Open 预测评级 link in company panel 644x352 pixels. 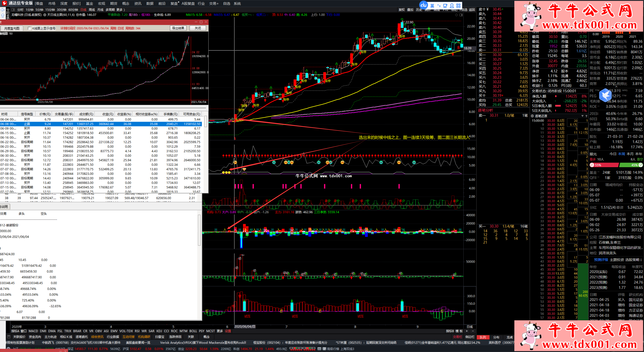tap(601, 260)
